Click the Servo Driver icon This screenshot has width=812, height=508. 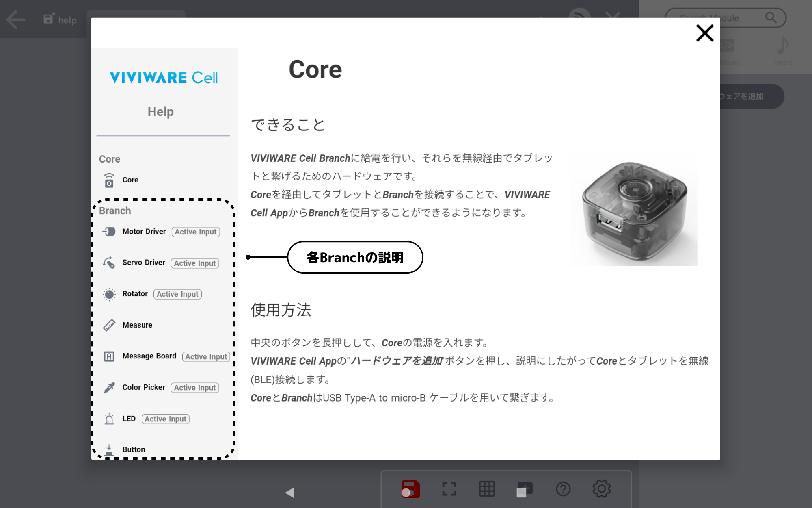pos(109,263)
